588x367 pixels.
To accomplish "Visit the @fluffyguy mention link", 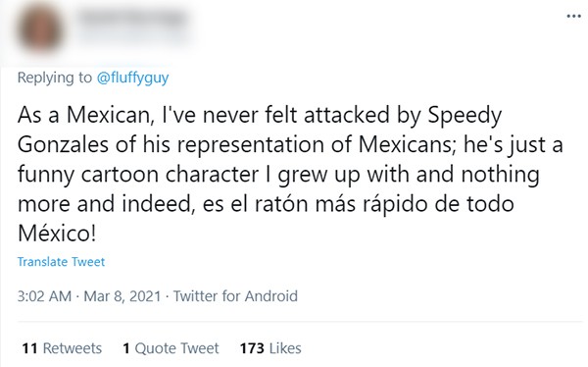I will [x=132, y=78].
